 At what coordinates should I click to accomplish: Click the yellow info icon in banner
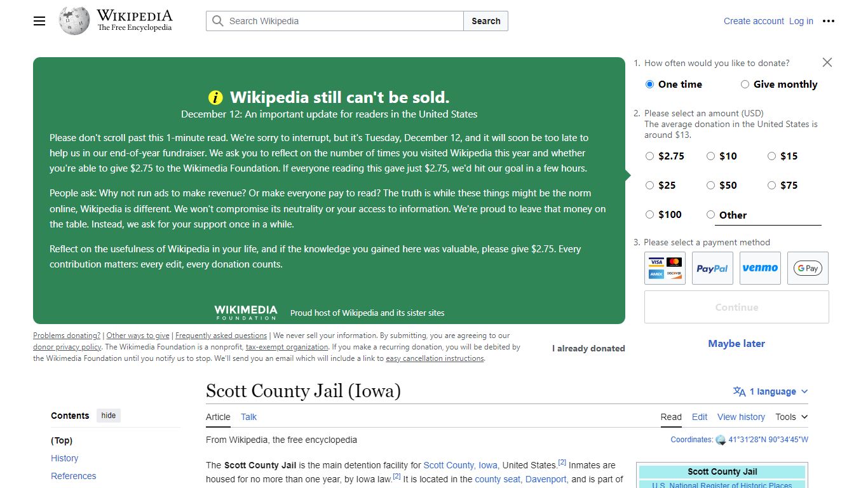pyautogui.click(x=216, y=97)
